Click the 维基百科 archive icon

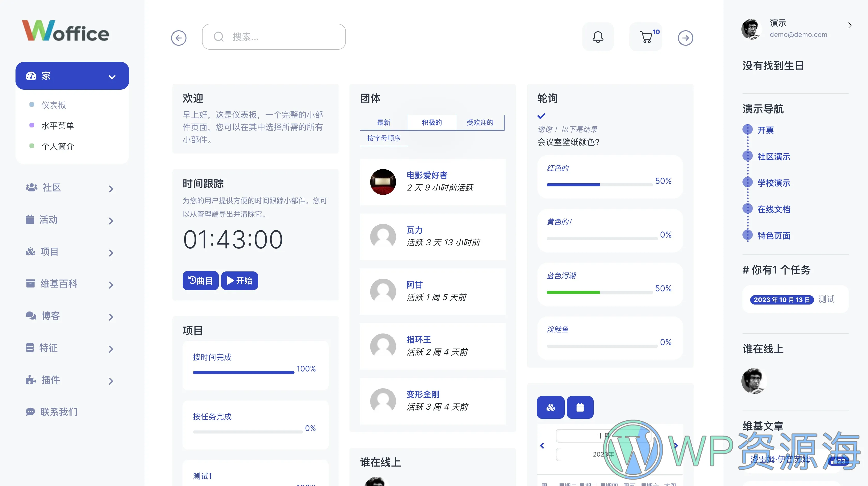pyautogui.click(x=30, y=283)
